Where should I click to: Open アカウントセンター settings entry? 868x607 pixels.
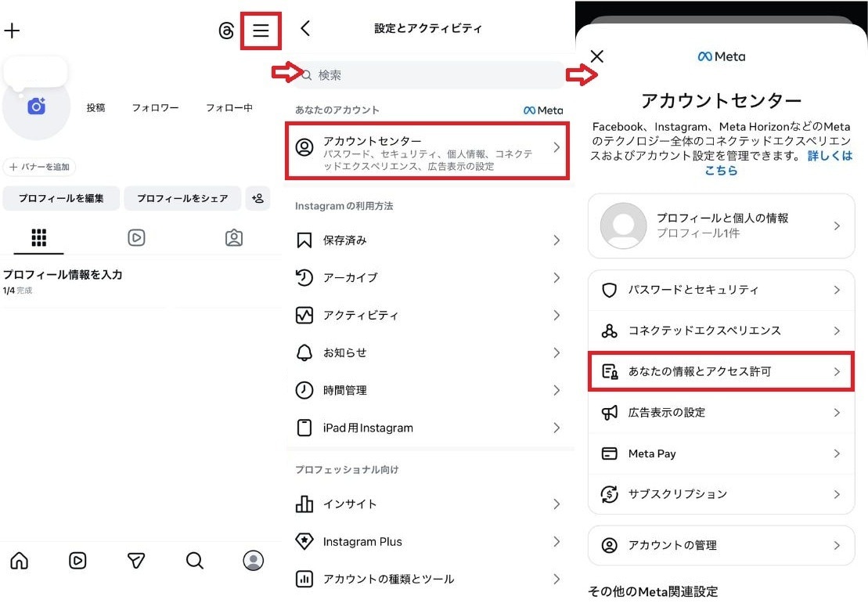427,151
